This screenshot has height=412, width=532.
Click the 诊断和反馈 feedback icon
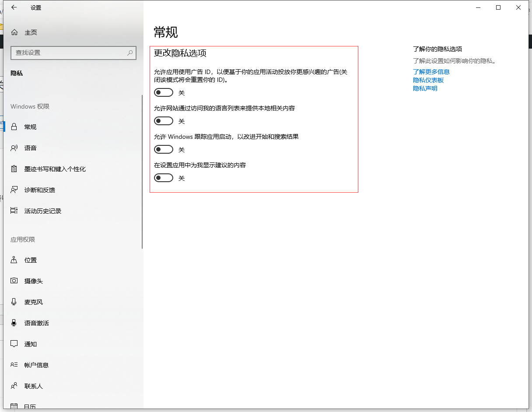pos(14,190)
